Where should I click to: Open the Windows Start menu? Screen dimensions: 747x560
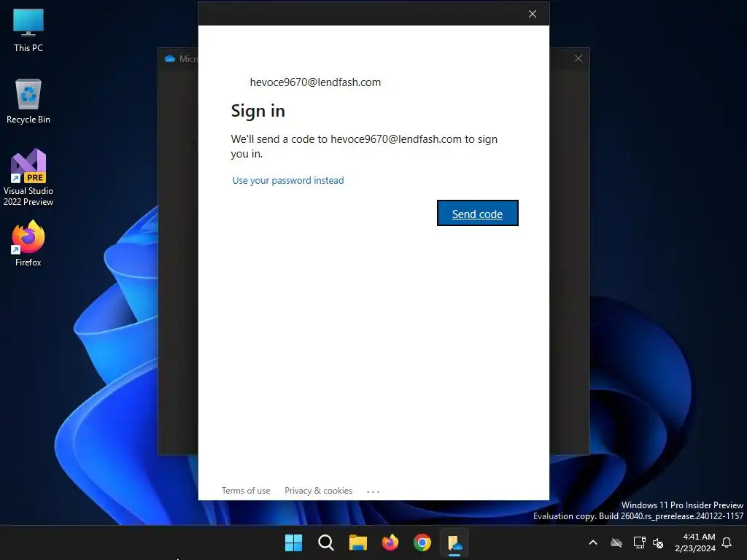(x=293, y=542)
